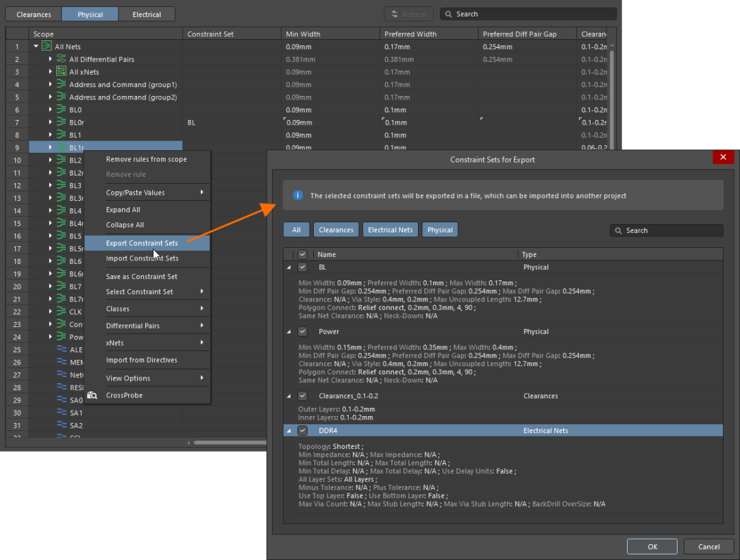Viewport: 740px width, 560px height.
Task: Click the All xNets icon
Action: click(x=61, y=71)
